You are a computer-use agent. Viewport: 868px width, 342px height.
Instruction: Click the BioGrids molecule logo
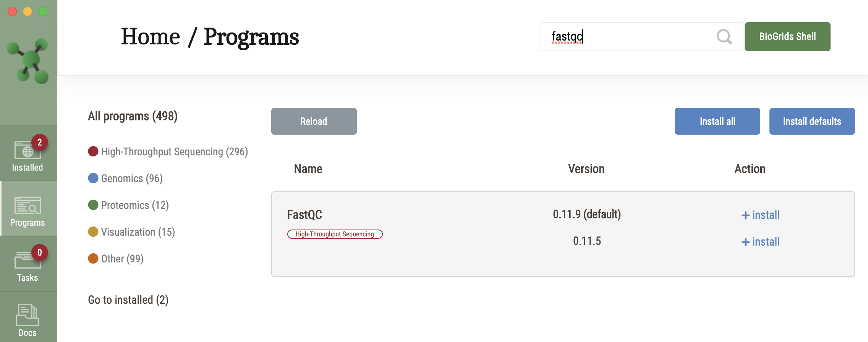[28, 61]
